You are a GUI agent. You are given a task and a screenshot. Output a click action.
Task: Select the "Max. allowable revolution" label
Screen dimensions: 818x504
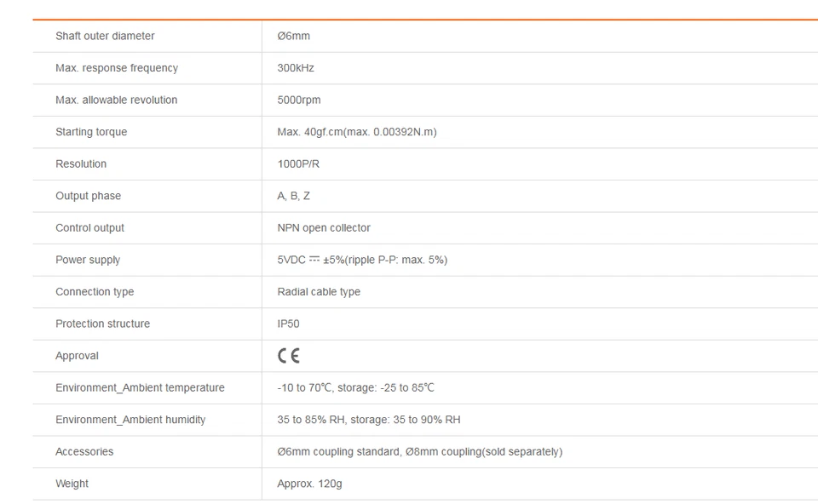click(116, 100)
